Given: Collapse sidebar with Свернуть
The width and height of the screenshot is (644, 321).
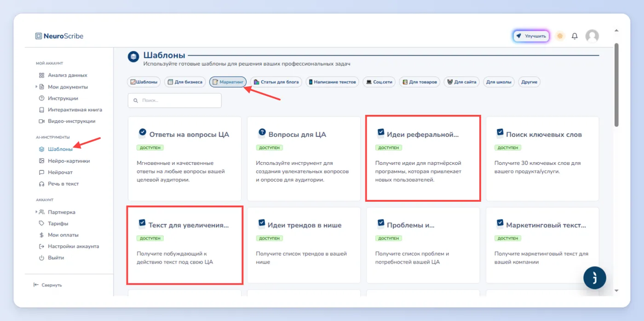Looking at the screenshot, I should tap(48, 285).
